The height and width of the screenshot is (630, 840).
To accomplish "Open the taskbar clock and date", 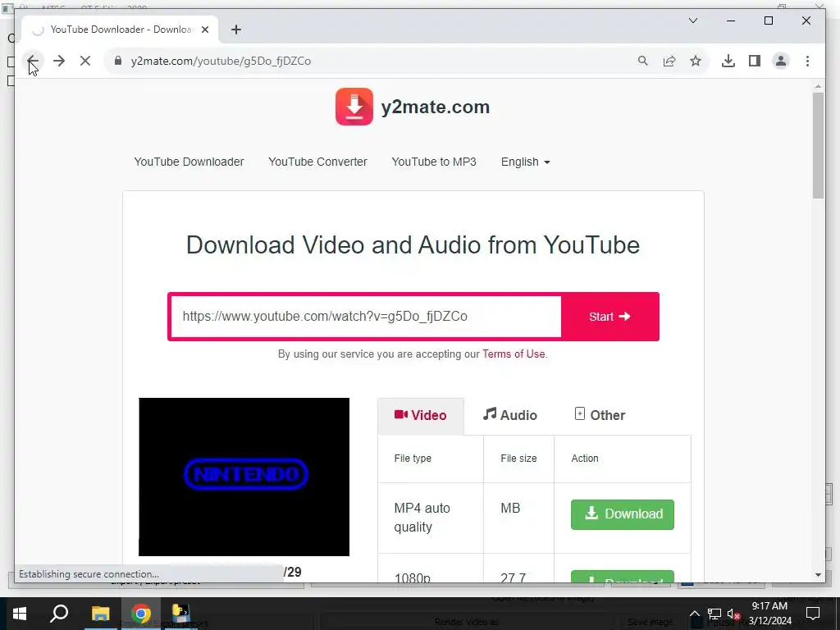I will pyautogui.click(x=769, y=614).
